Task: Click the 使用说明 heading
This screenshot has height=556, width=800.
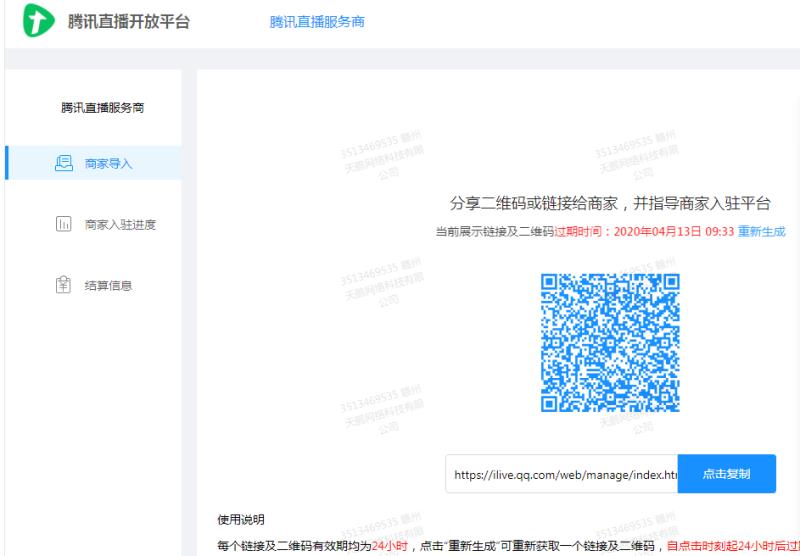Action: tap(241, 520)
